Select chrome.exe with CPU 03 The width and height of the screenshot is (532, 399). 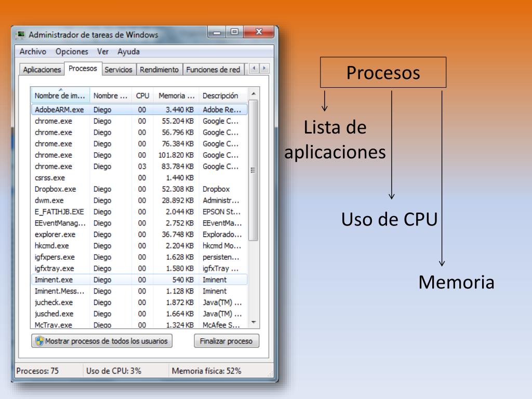pos(139,167)
